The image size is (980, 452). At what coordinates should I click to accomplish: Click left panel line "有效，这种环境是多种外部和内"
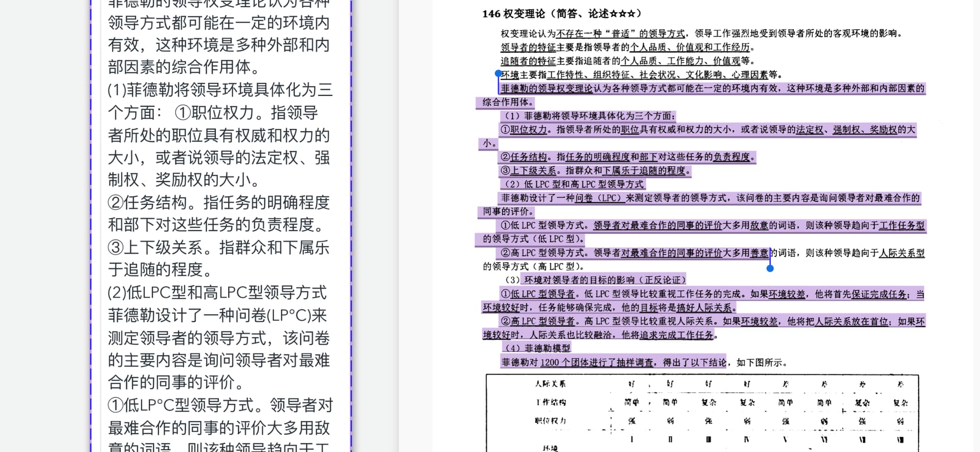(x=218, y=45)
